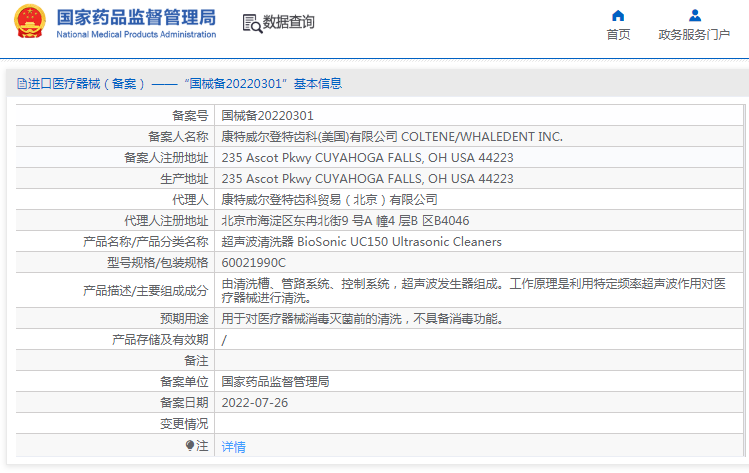Open 详情 link in the 注 row
This screenshot has height=473, width=749.
tap(234, 447)
